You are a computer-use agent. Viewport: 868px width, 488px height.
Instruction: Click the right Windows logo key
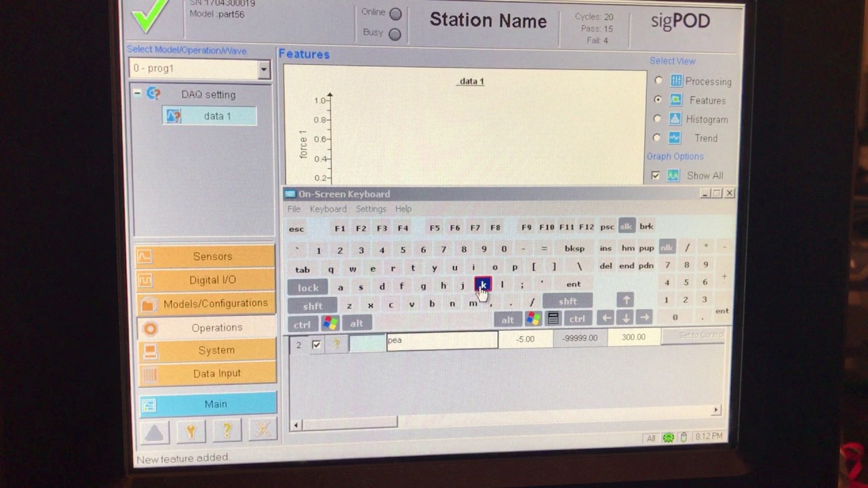click(533, 319)
